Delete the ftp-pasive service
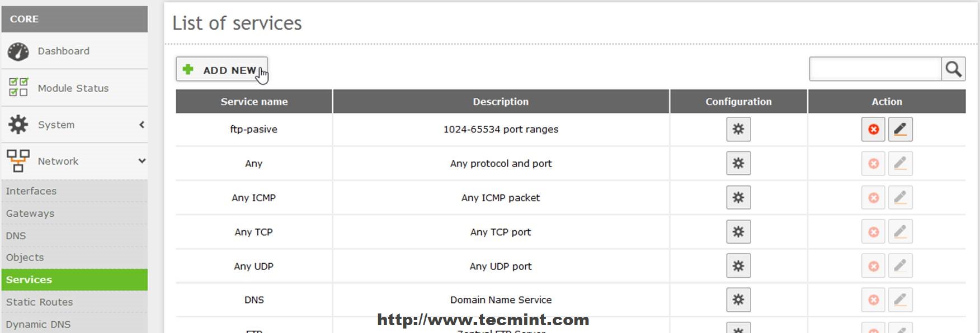 pyautogui.click(x=873, y=130)
